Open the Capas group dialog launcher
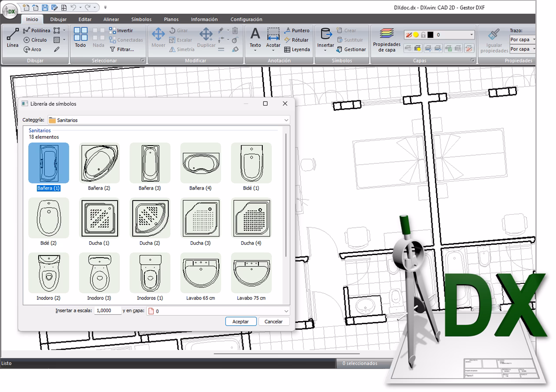This screenshot has width=556, height=392. 473,60
